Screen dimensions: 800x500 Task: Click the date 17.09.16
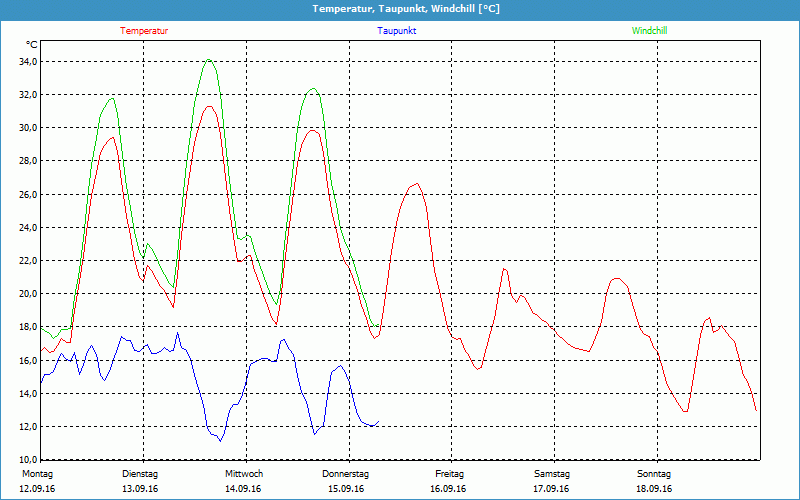pyautogui.click(x=551, y=489)
